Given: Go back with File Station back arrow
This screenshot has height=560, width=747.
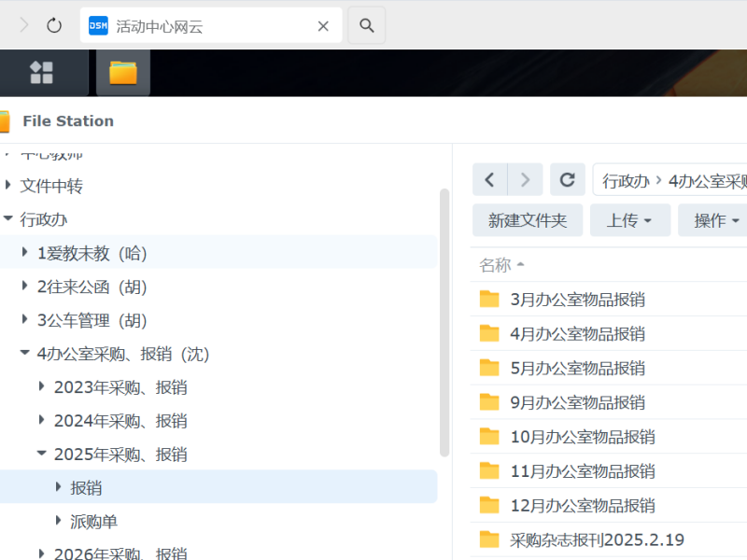Looking at the screenshot, I should coord(490,179).
